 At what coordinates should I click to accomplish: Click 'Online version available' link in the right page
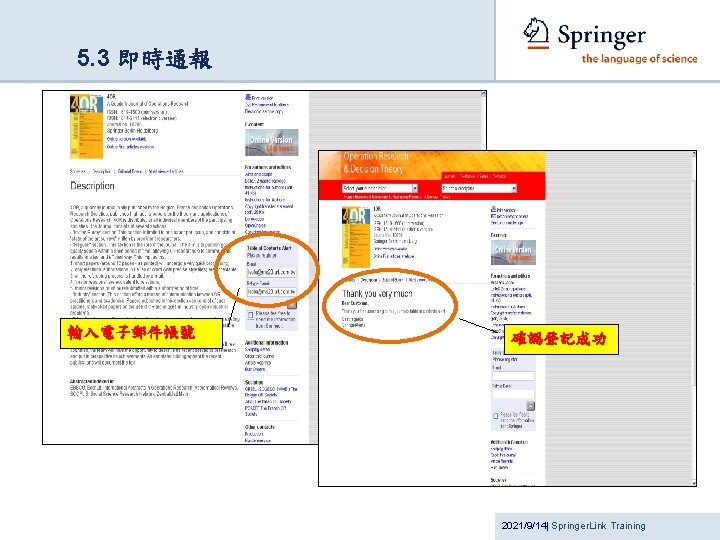click(390, 249)
